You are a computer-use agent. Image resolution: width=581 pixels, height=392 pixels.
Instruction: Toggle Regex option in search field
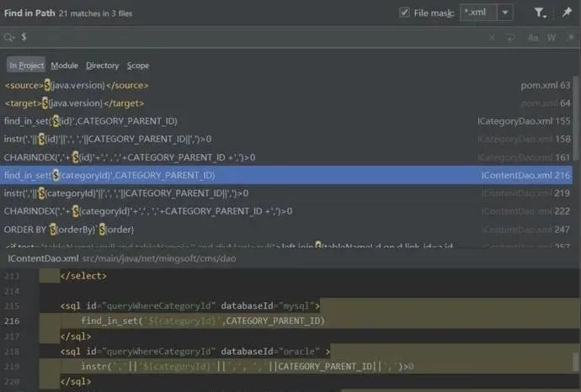pos(570,37)
